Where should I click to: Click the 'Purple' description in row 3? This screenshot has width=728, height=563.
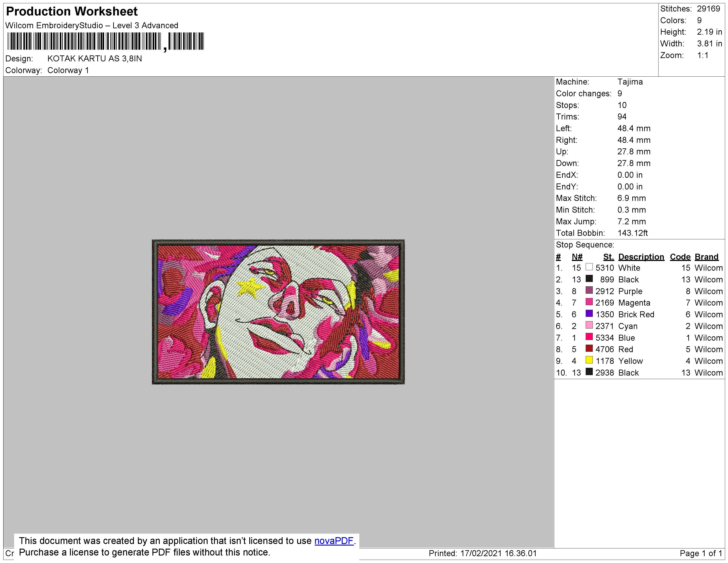630,291
